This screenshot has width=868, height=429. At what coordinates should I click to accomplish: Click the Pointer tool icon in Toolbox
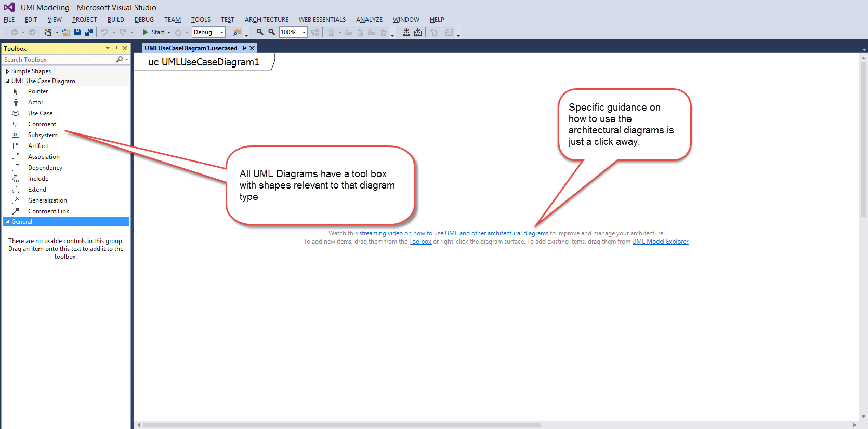click(16, 91)
